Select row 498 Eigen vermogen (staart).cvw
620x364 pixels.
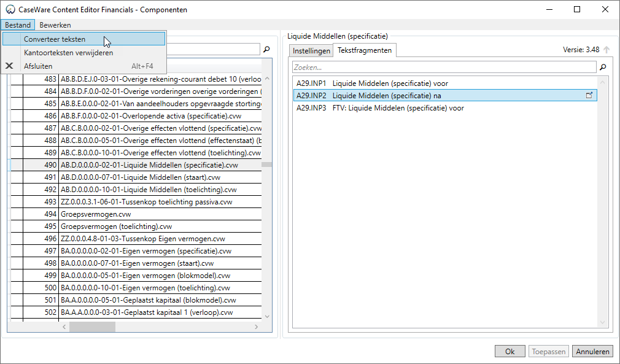(x=136, y=263)
